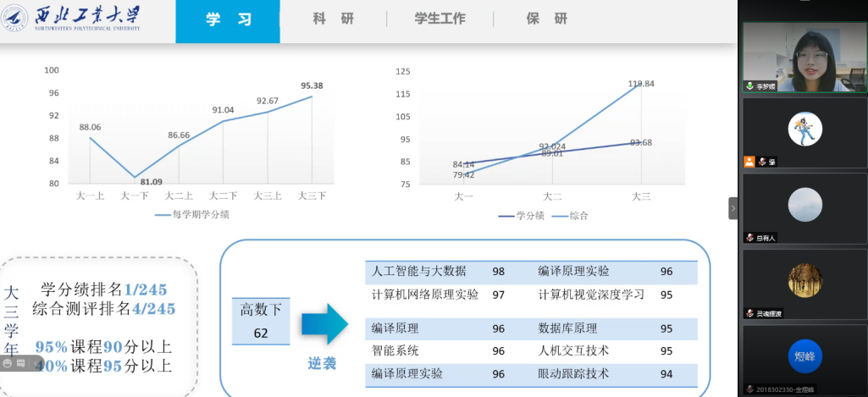Click muted mic icon next to 2018302330
The width and height of the screenshot is (868, 397).
tap(750, 389)
